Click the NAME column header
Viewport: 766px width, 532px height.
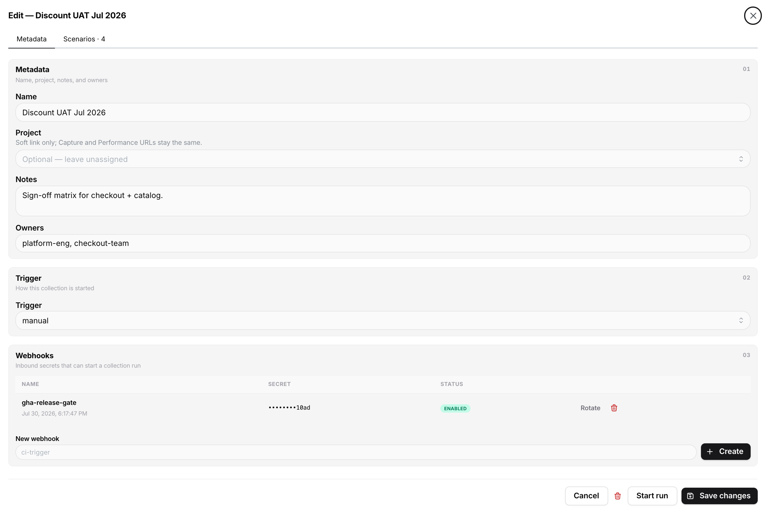(x=30, y=384)
